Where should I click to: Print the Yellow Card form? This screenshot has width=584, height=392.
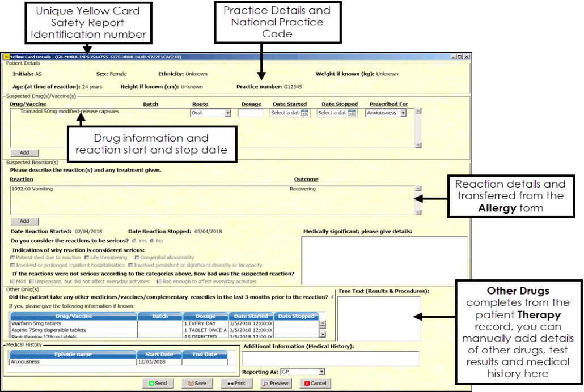[x=236, y=383]
